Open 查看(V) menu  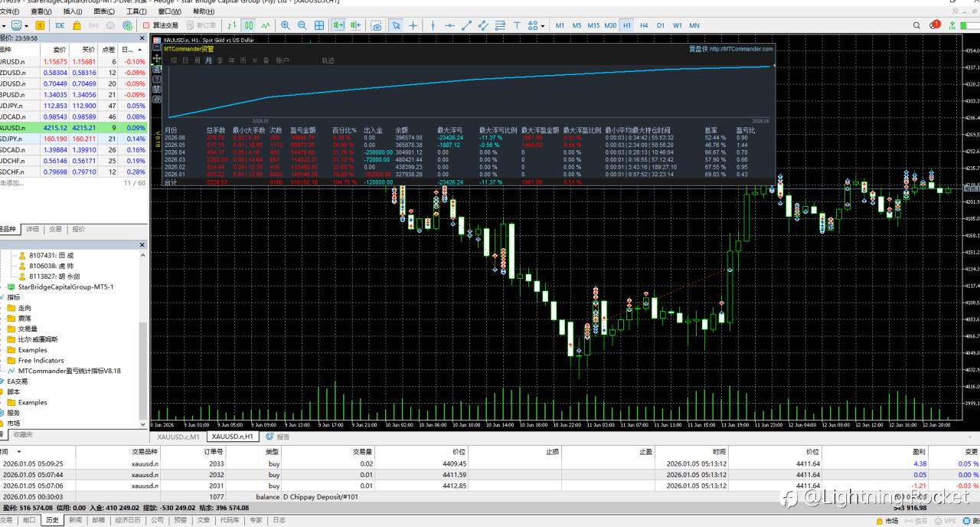click(x=41, y=11)
